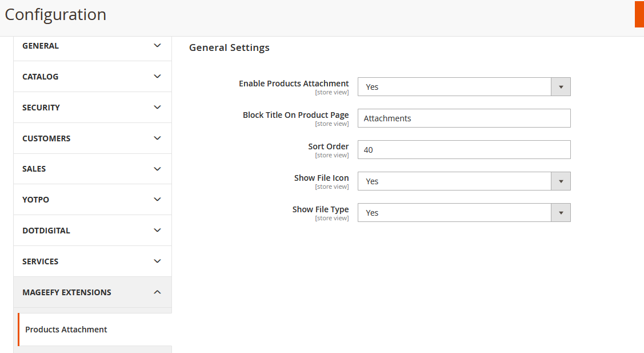The height and width of the screenshot is (353, 644).
Task: Open the Show File Icon dropdown
Action: click(463, 181)
